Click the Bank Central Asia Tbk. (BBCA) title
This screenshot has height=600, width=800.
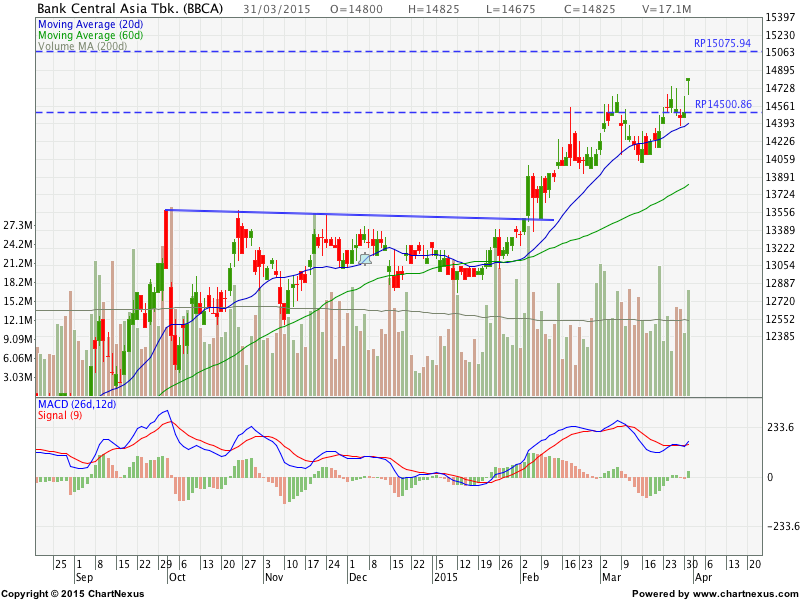(x=130, y=8)
